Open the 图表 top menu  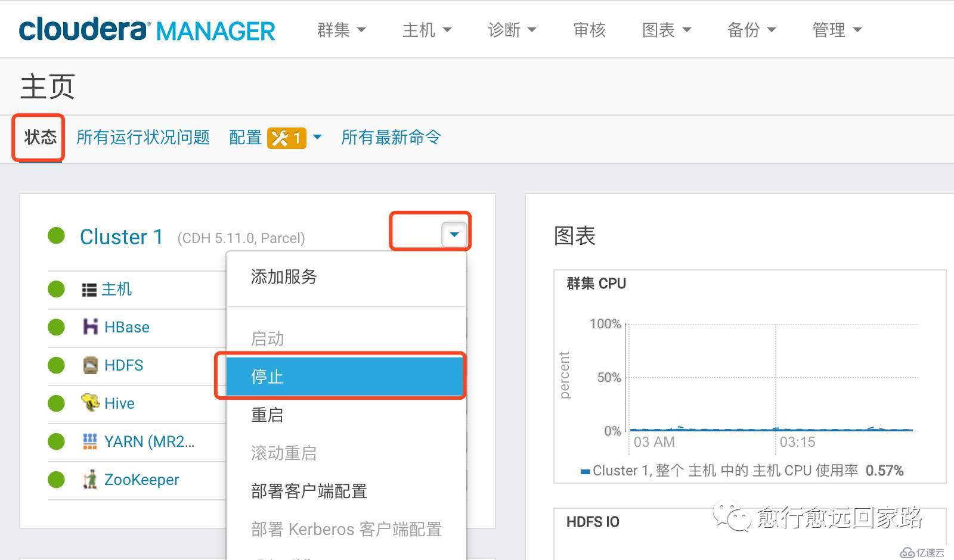pyautogui.click(x=666, y=30)
